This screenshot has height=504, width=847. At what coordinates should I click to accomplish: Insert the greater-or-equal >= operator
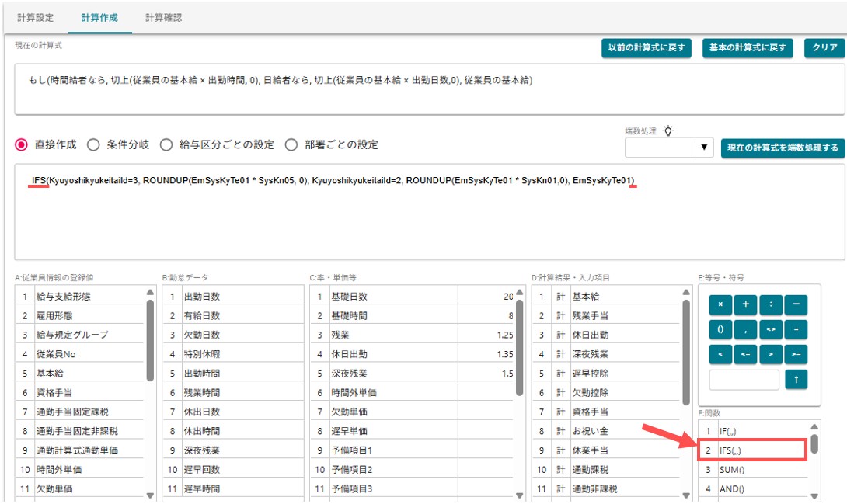coord(796,354)
